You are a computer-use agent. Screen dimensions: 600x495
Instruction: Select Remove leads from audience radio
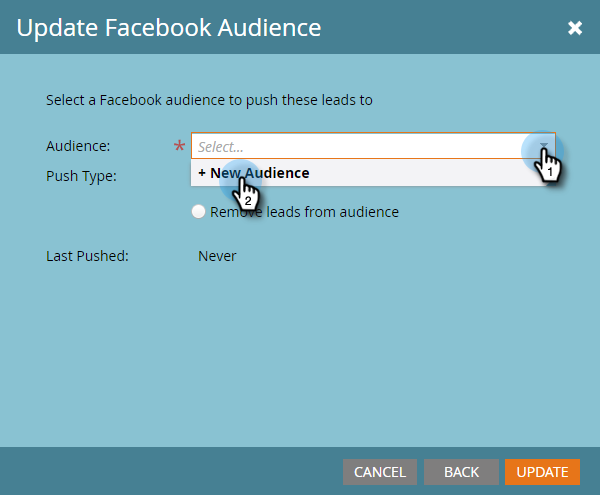198,212
